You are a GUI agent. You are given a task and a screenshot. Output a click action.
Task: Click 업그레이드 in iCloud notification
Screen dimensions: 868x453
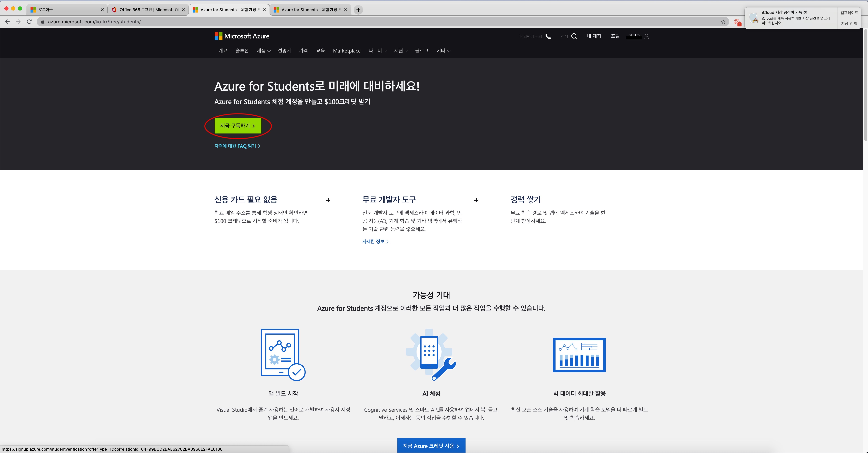(x=849, y=13)
